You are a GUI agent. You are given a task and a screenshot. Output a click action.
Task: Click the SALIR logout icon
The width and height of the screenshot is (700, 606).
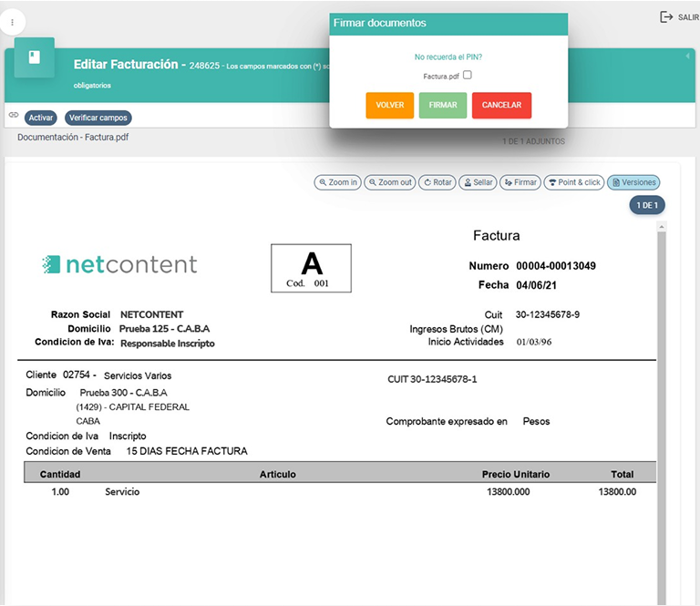[x=665, y=17]
